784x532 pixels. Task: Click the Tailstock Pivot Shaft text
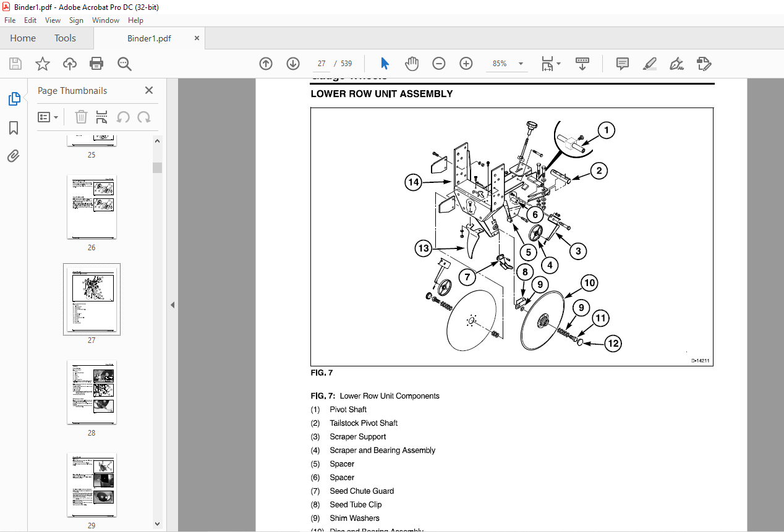coord(364,423)
